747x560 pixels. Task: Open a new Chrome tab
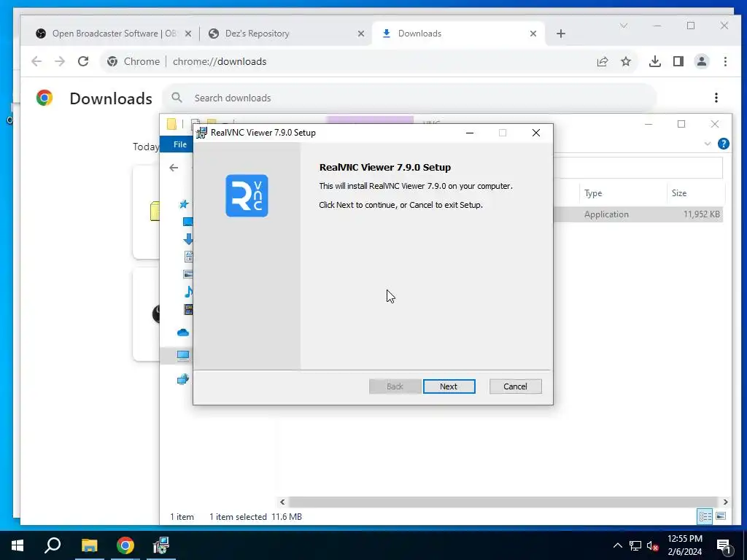coord(561,34)
